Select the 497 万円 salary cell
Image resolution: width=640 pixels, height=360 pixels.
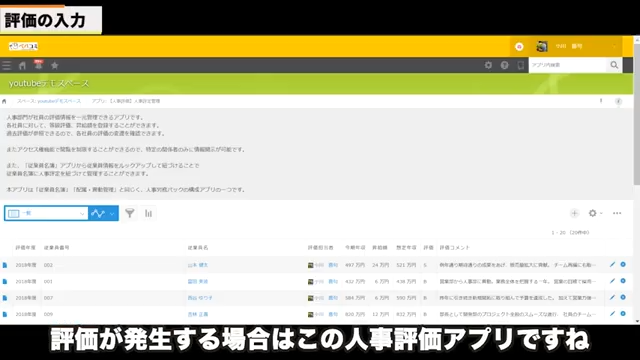click(355, 265)
